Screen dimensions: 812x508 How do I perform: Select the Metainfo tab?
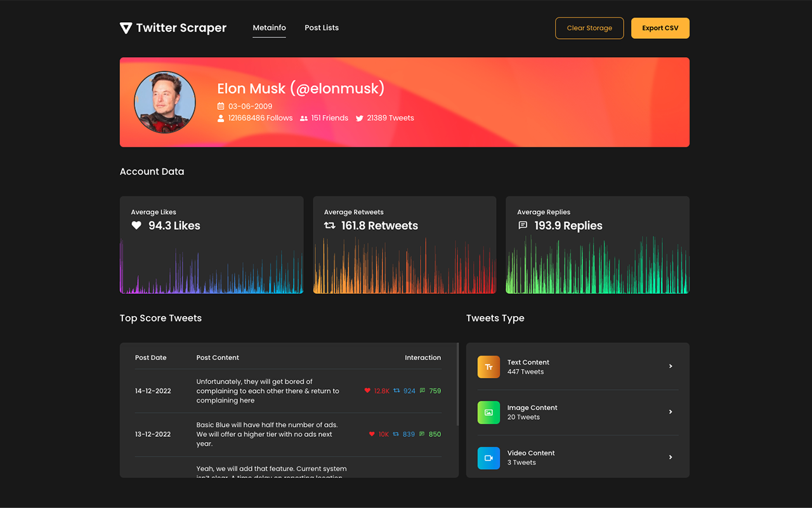[x=269, y=28]
